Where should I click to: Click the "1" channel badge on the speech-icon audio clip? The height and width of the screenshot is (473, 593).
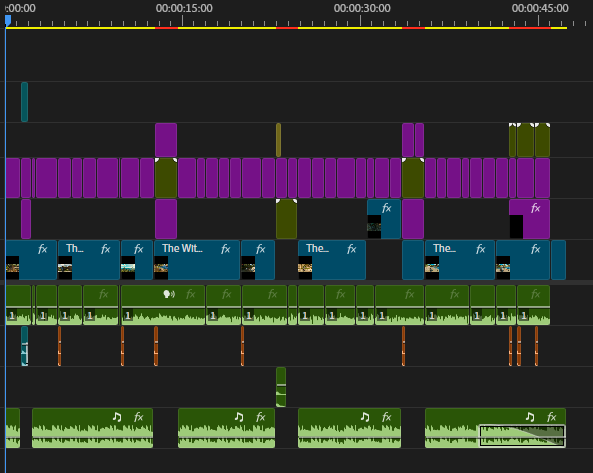point(127,315)
